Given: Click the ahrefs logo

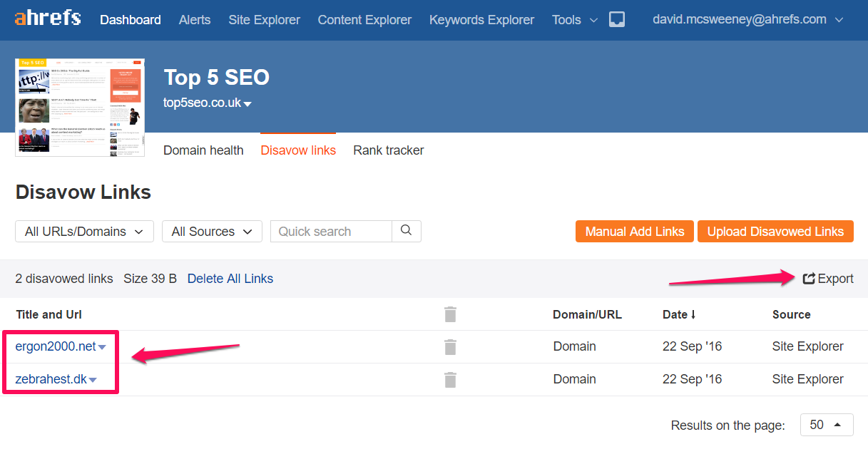Looking at the screenshot, I should point(48,17).
